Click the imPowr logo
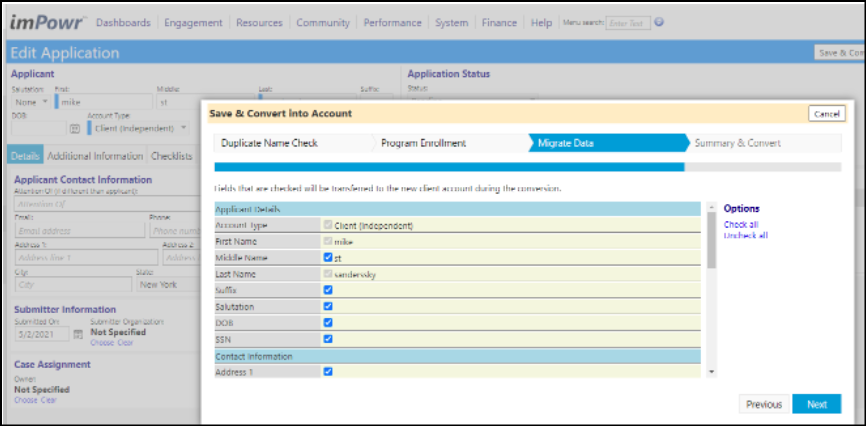 (x=47, y=23)
